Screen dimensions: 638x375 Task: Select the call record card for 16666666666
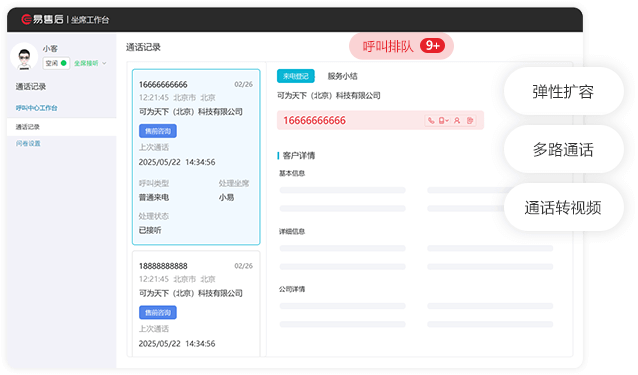click(196, 157)
